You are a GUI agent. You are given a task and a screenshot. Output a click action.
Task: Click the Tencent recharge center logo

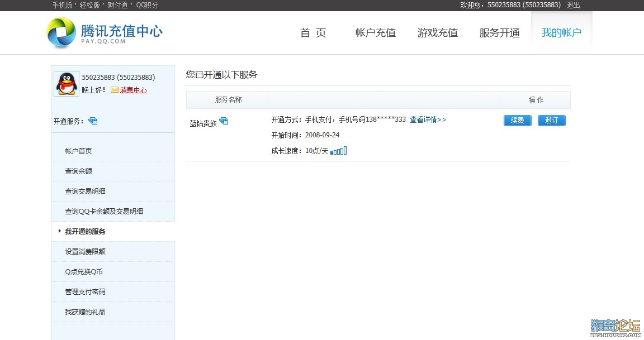105,33
